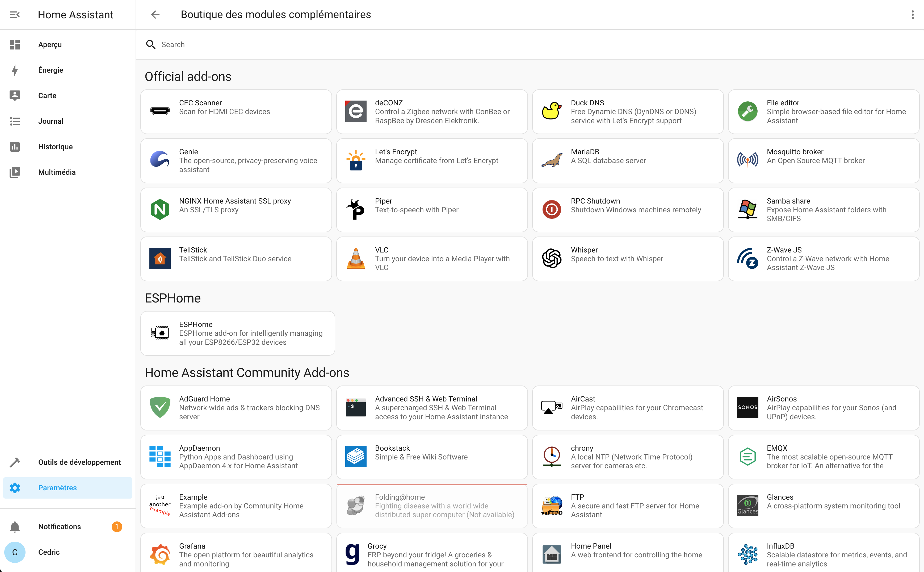Click the Glances icon
Viewport: 924px width, 572px height.
pyautogui.click(x=747, y=505)
